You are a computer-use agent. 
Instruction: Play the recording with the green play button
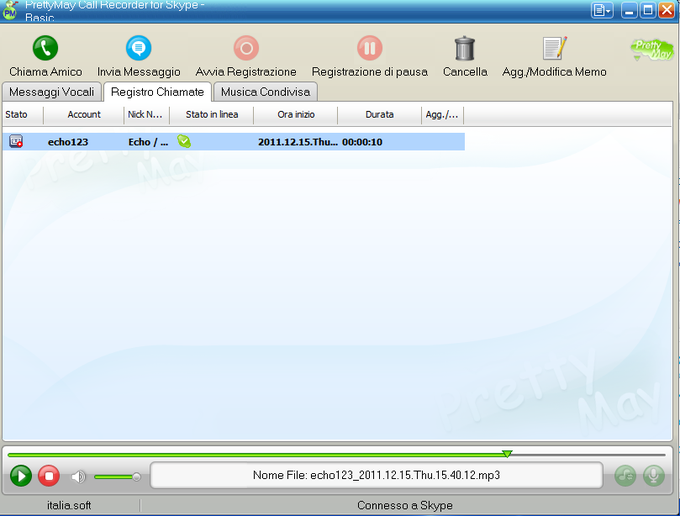pyautogui.click(x=21, y=476)
